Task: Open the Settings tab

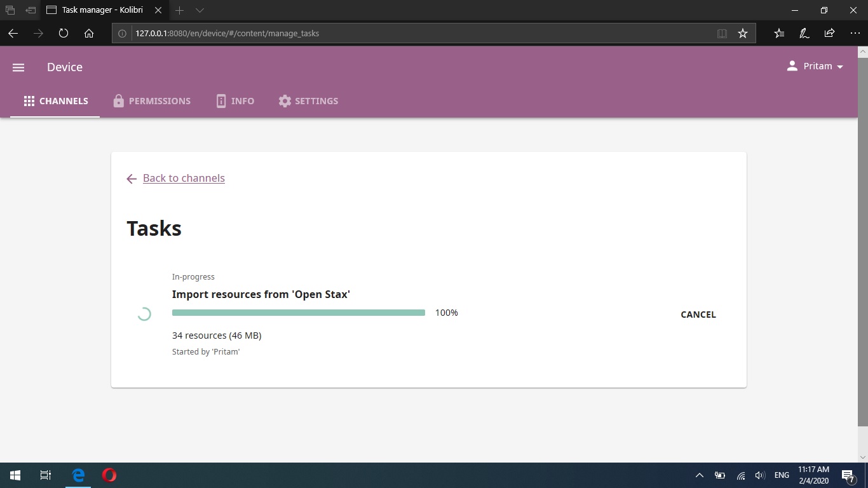Action: tap(308, 101)
